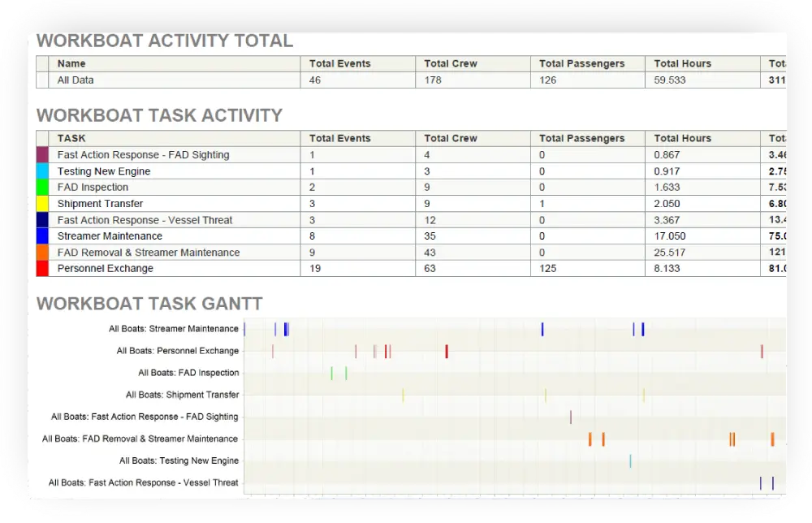Click Gantt label Fast Action Response - Vessel Threat
The width and height of the screenshot is (812, 523).
(x=144, y=482)
